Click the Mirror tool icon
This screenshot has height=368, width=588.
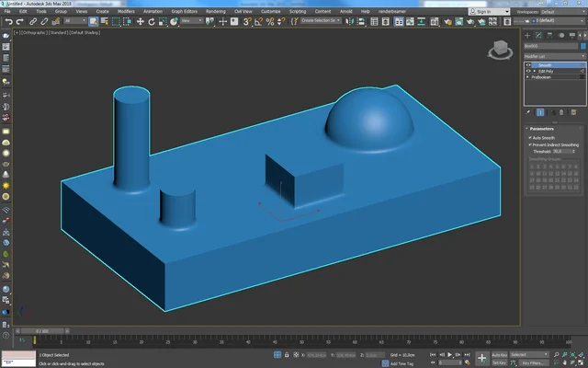click(x=349, y=21)
